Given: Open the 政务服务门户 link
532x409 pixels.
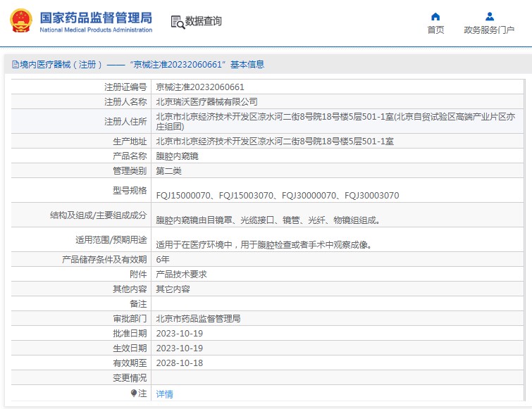Looking at the screenshot, I should point(489,30).
